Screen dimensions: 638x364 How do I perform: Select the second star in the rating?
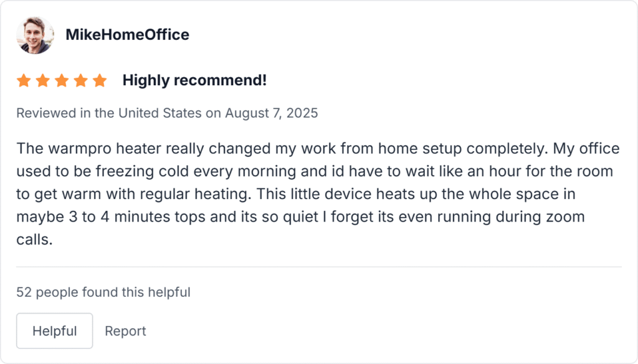[43, 80]
